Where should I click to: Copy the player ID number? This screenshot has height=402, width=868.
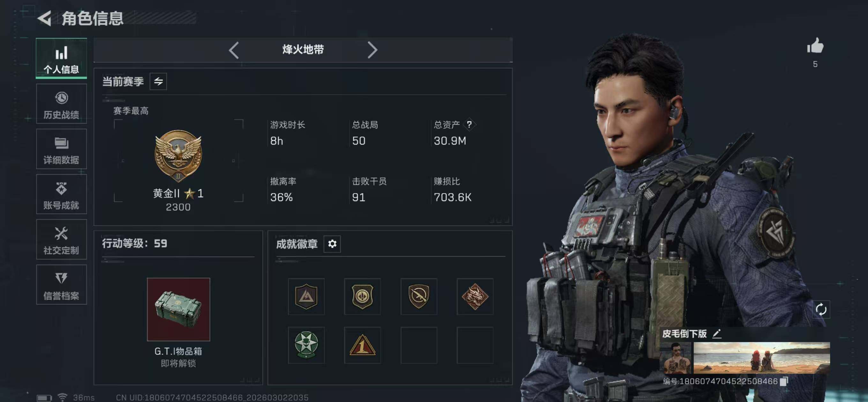click(x=784, y=381)
